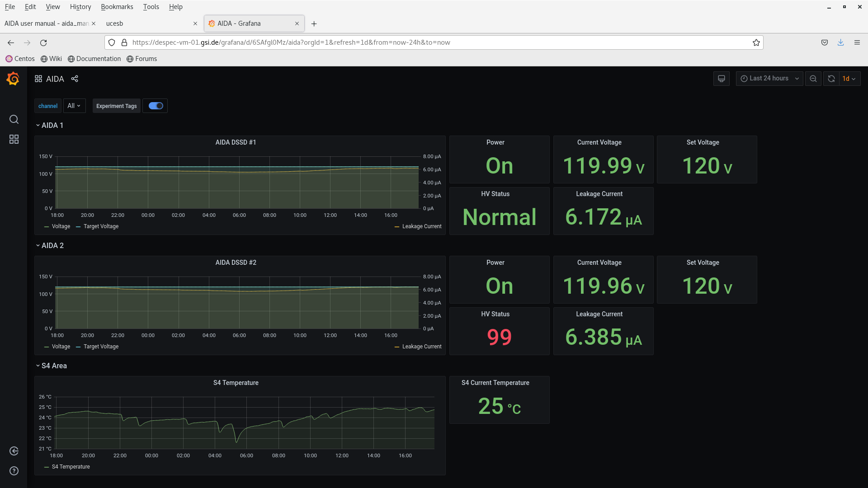
Task: Open the Grafana home logo
Action: point(13,79)
